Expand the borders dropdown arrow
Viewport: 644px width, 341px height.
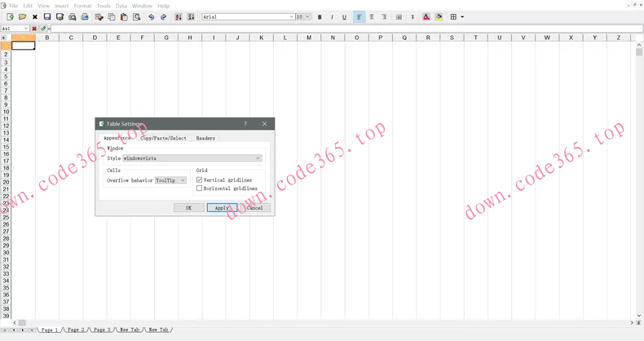point(462,17)
